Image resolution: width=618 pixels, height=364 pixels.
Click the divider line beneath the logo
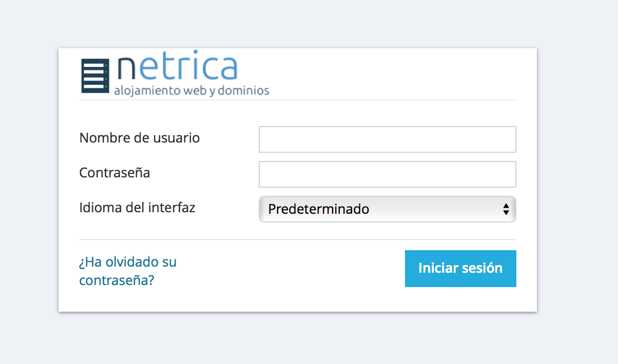click(x=297, y=100)
